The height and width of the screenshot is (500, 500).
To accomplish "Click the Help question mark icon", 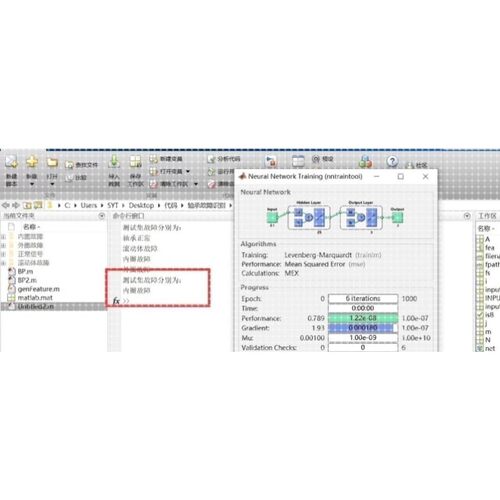I will tap(392, 161).
